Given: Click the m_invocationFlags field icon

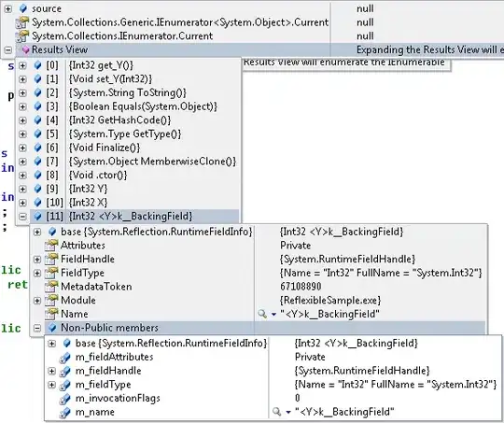Looking at the screenshot, I should pyautogui.click(x=65, y=399).
